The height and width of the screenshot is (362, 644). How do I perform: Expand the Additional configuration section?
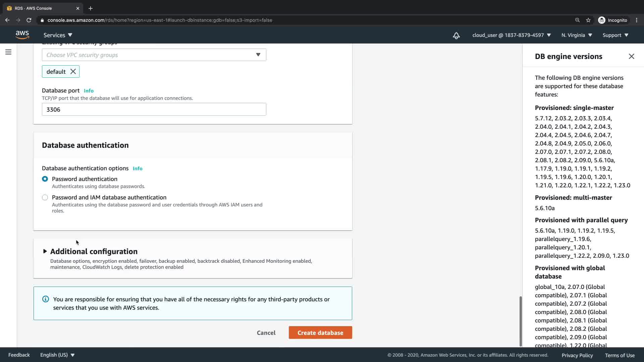pyautogui.click(x=45, y=251)
